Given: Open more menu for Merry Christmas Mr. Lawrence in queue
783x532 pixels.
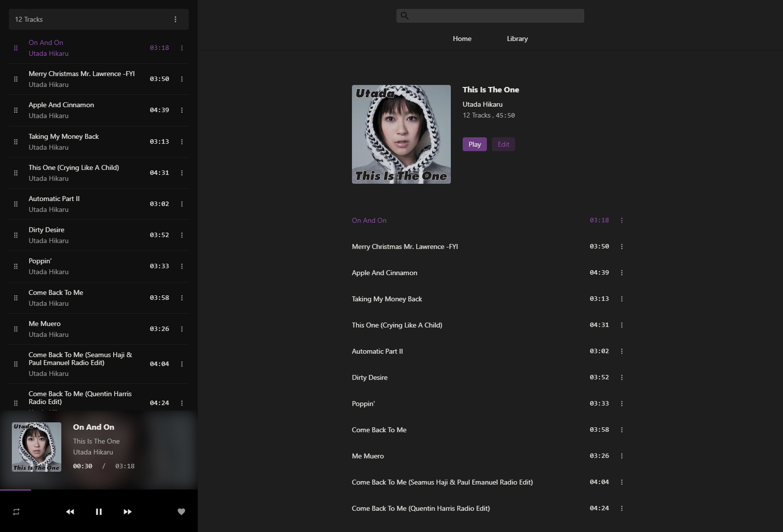Looking at the screenshot, I should pyautogui.click(x=182, y=79).
